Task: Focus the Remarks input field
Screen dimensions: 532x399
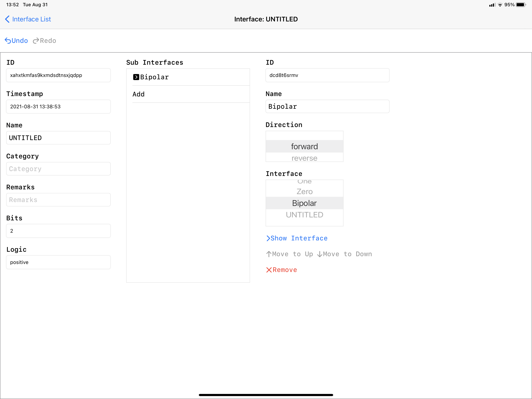Action: (58, 200)
